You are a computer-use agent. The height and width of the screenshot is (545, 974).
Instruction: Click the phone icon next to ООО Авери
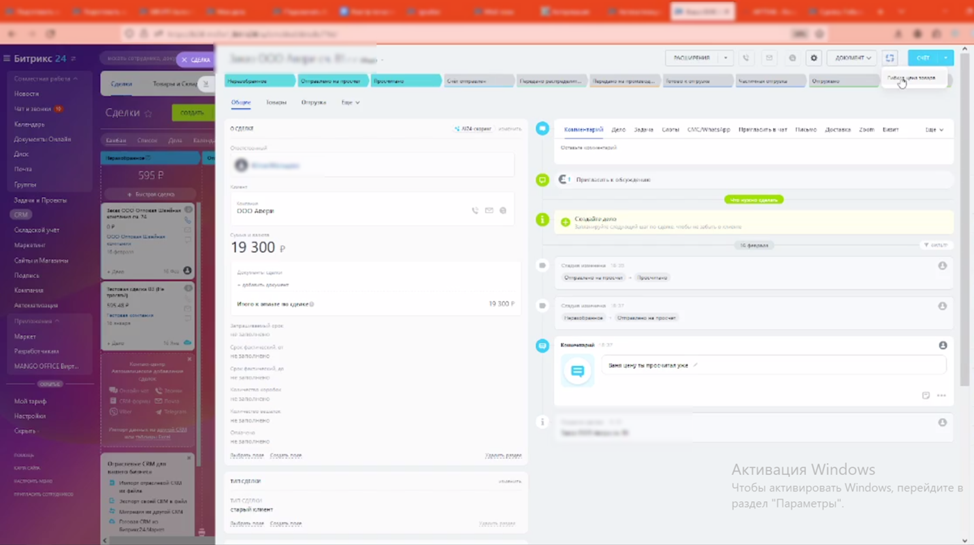475,211
